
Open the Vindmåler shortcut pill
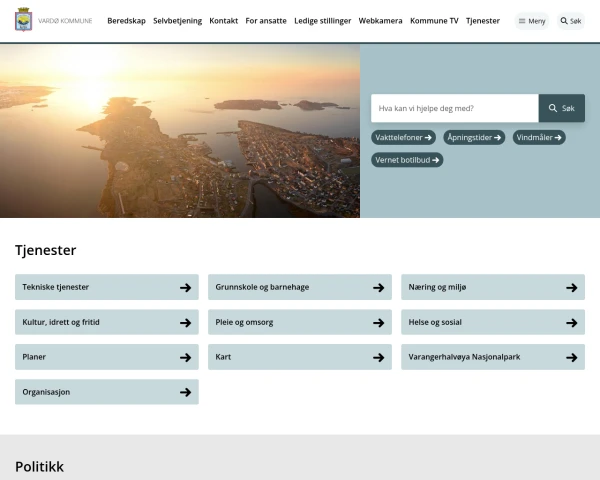pos(539,138)
